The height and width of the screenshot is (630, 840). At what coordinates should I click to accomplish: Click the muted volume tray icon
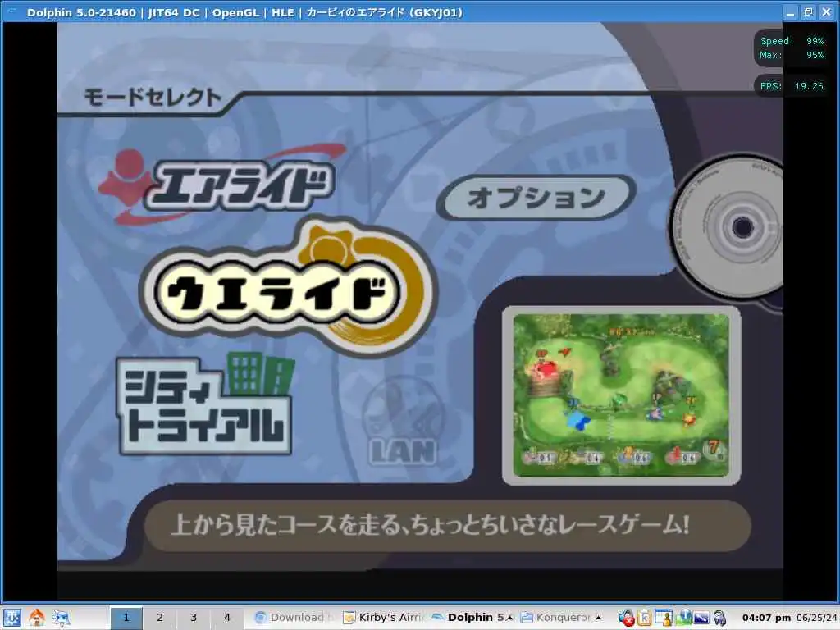[x=626, y=619]
